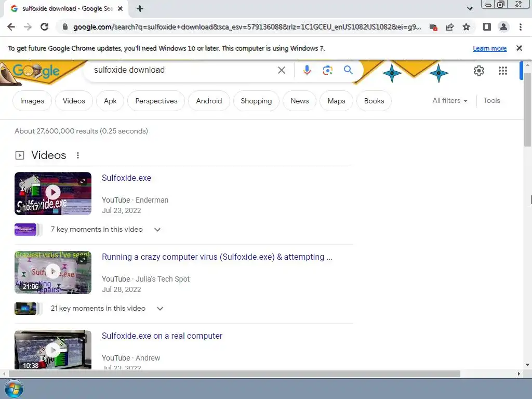Select the Apk filter chip
The width and height of the screenshot is (532, 399).
point(110,101)
